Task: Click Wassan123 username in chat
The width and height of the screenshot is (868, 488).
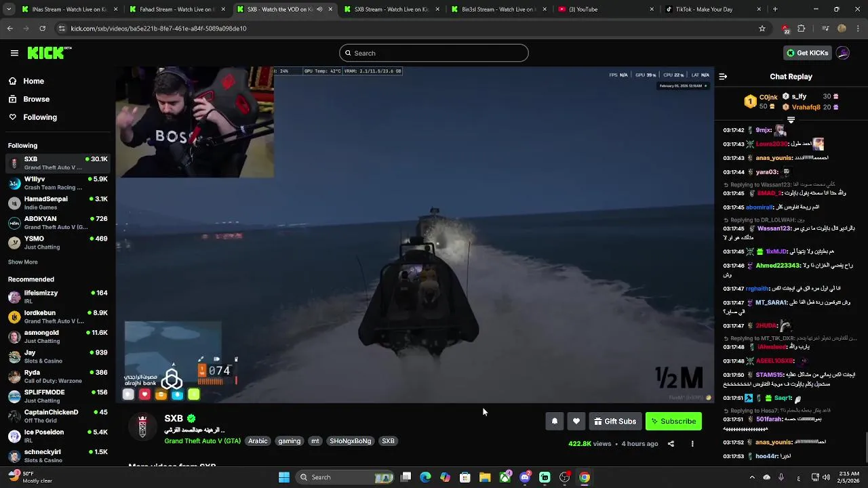Action: click(x=774, y=228)
